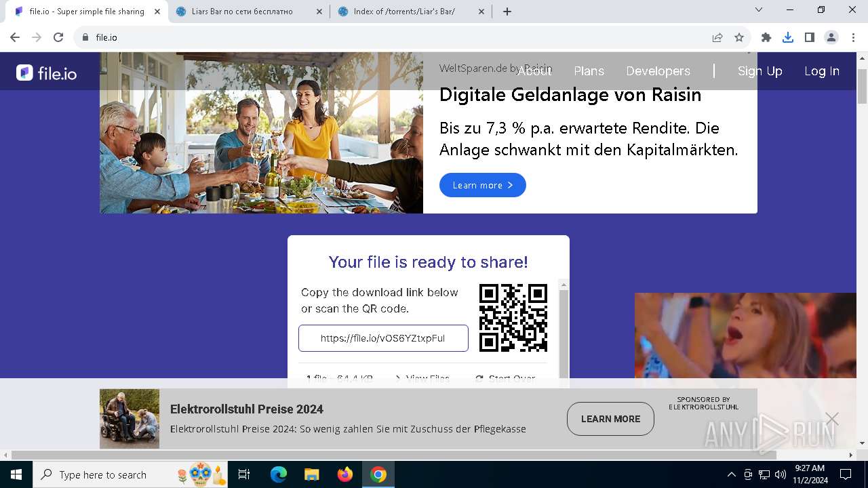Expand View Files in the share card
868x488 pixels.
click(422, 379)
